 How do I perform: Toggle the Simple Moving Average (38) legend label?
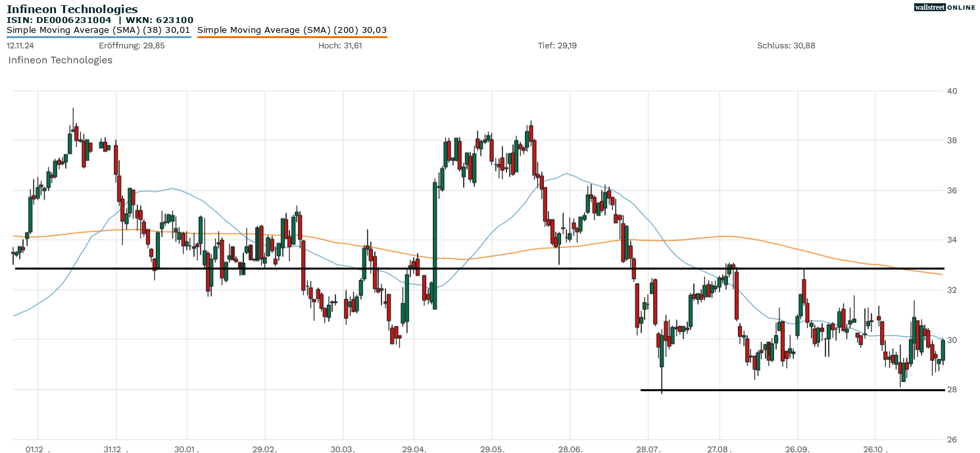click(x=98, y=30)
